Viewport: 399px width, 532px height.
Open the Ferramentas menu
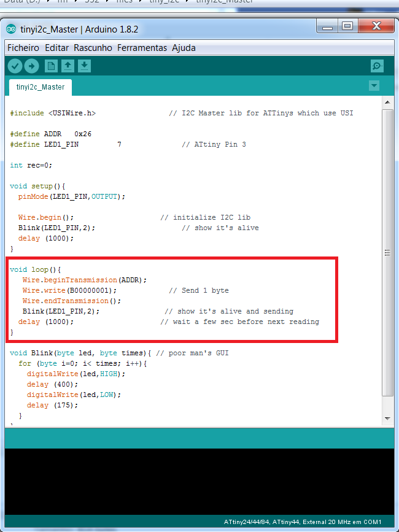[x=142, y=48]
